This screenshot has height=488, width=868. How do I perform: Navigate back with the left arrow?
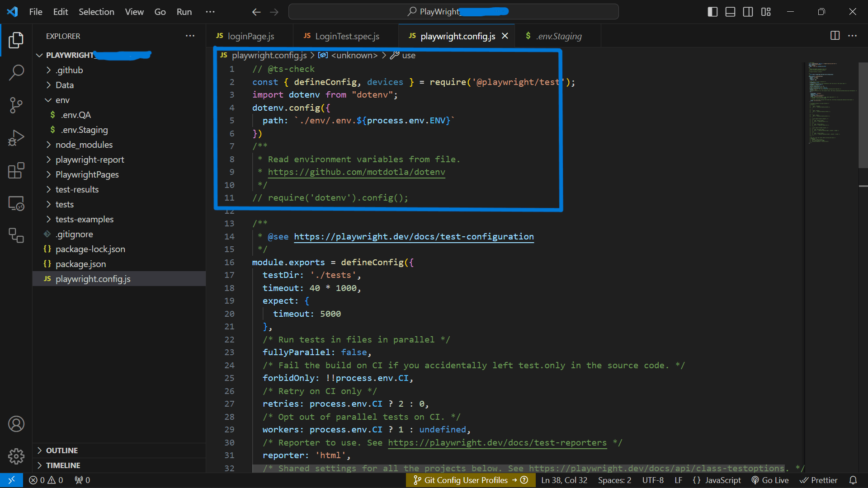[x=256, y=12]
